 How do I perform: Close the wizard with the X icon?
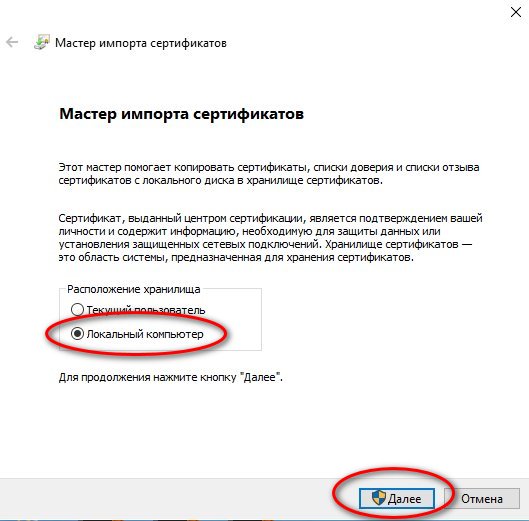click(x=516, y=12)
